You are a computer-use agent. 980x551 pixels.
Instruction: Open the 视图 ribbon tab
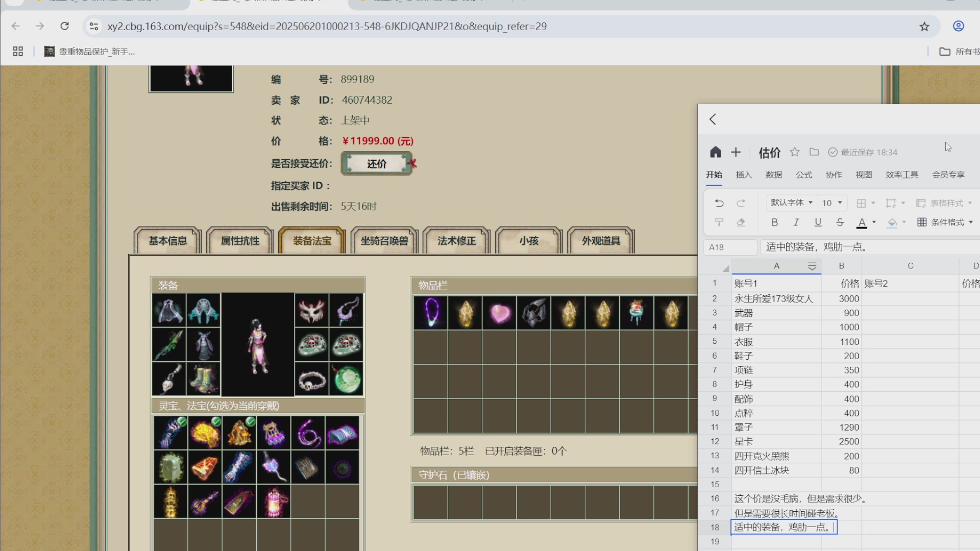tap(864, 175)
